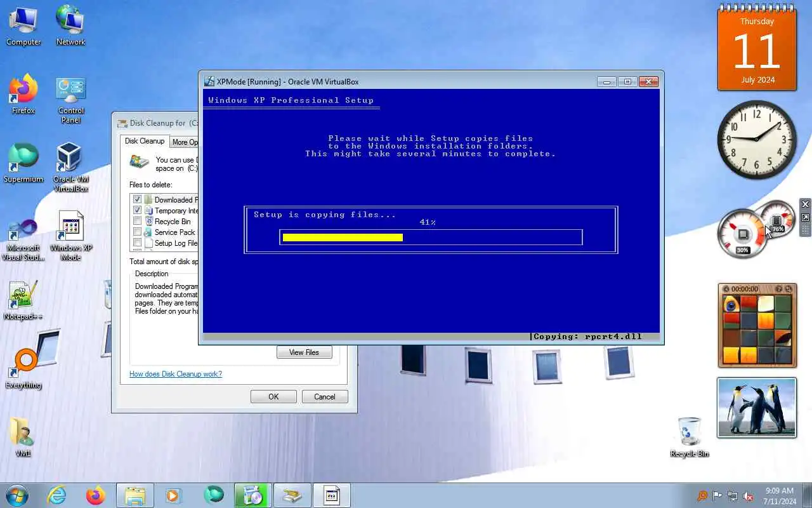Switch to the XPMode VM taskbar button

point(332,495)
